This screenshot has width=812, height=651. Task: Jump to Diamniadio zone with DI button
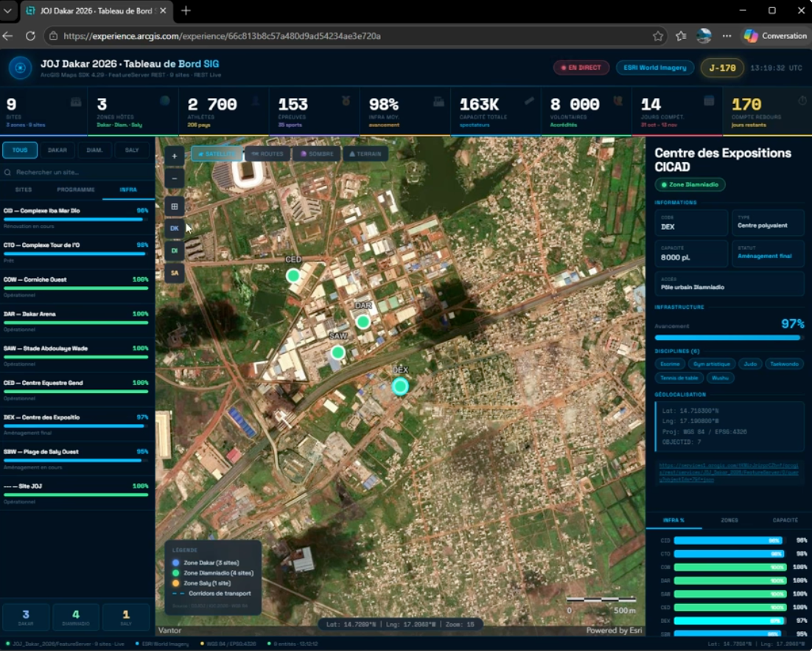click(175, 251)
